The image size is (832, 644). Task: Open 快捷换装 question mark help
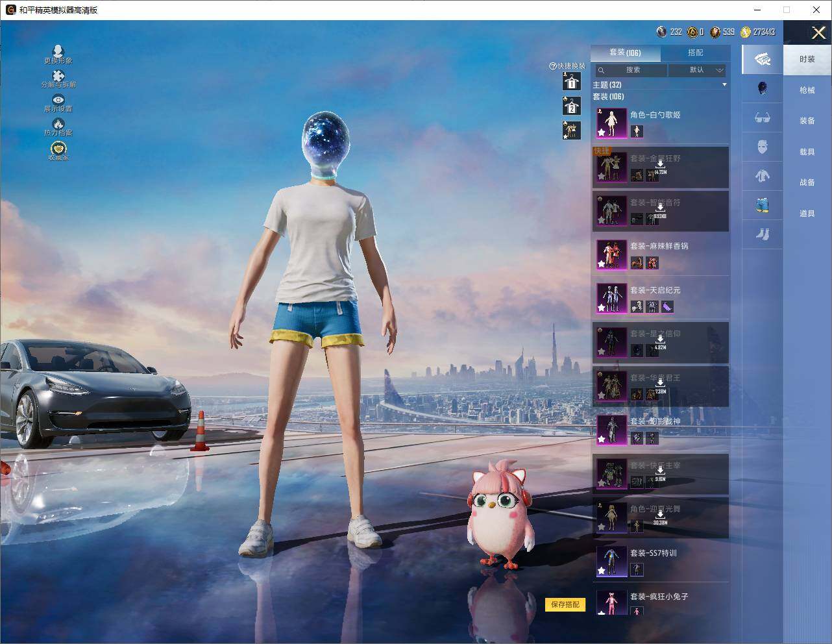(553, 66)
